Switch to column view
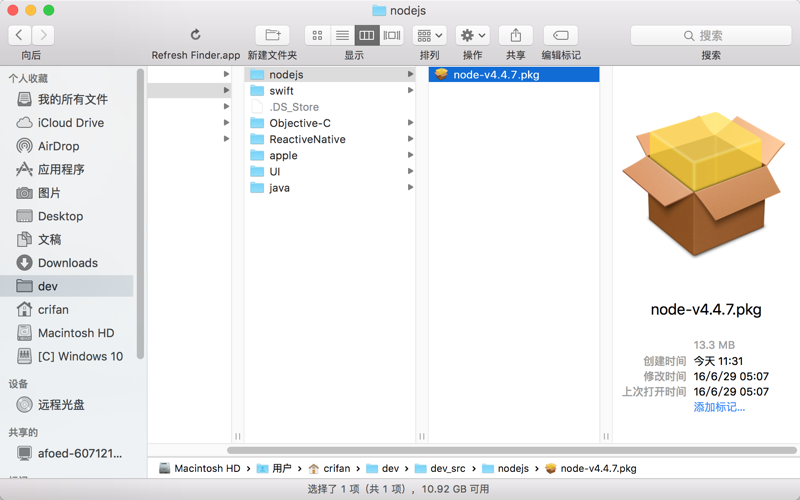800x500 pixels. pos(367,35)
